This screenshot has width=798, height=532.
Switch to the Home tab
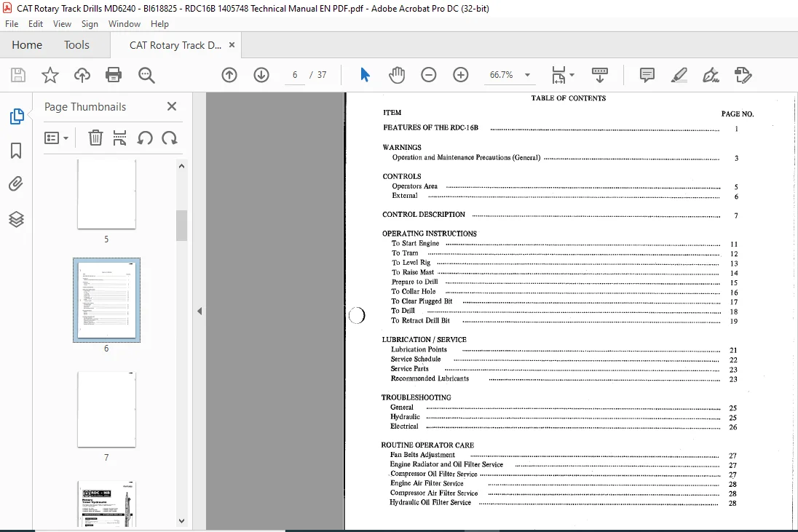click(x=27, y=44)
